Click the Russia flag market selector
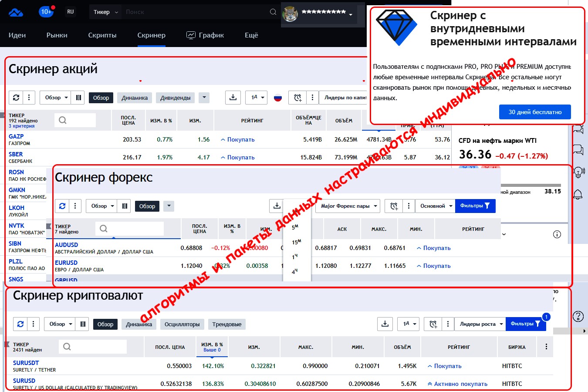 pyautogui.click(x=278, y=98)
